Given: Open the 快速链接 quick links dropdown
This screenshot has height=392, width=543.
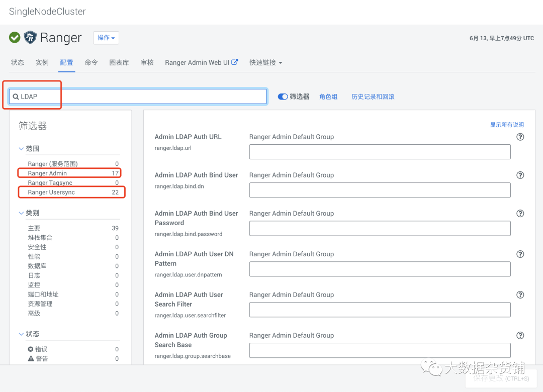Looking at the screenshot, I should click(x=265, y=63).
